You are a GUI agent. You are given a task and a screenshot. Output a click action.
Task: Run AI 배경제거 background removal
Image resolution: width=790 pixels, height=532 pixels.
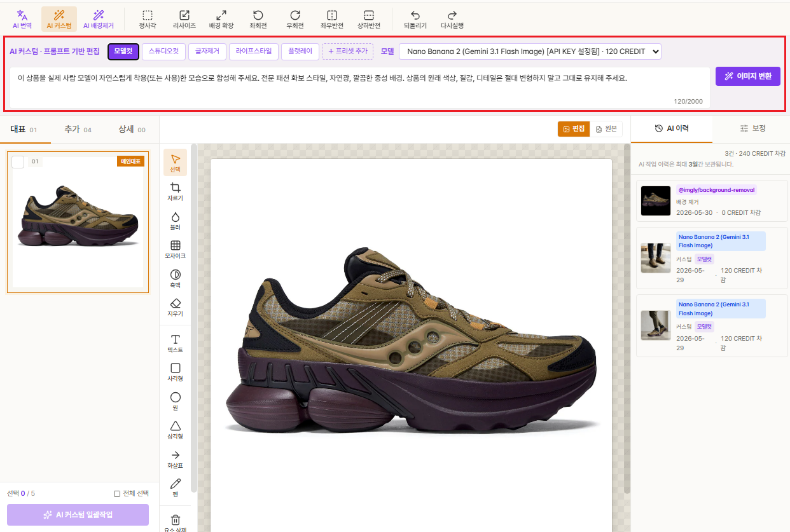99,20
